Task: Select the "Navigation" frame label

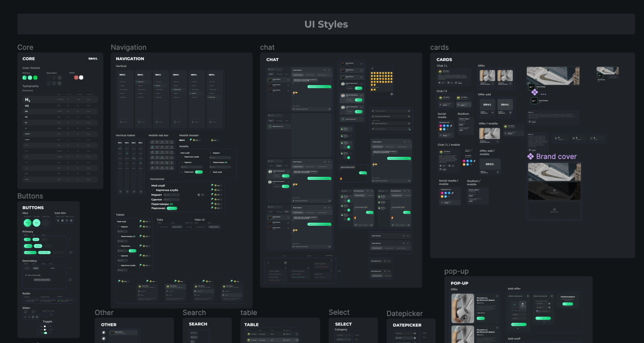Action: (128, 47)
